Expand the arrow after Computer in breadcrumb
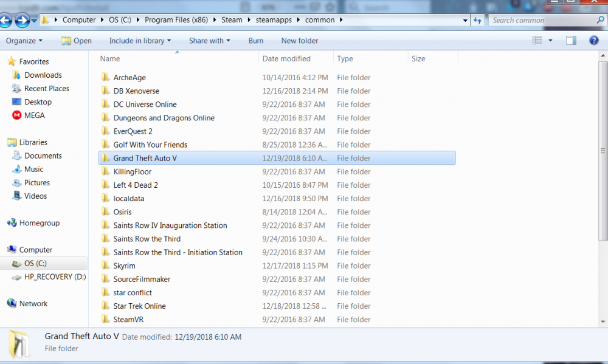608x364 pixels. pyautogui.click(x=102, y=20)
